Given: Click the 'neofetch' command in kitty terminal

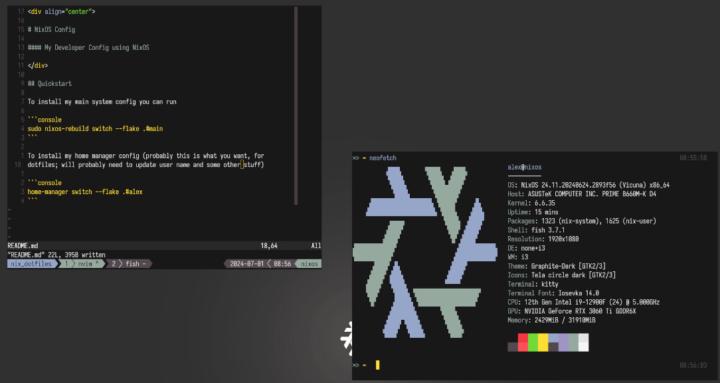Looking at the screenshot, I should point(382,158).
